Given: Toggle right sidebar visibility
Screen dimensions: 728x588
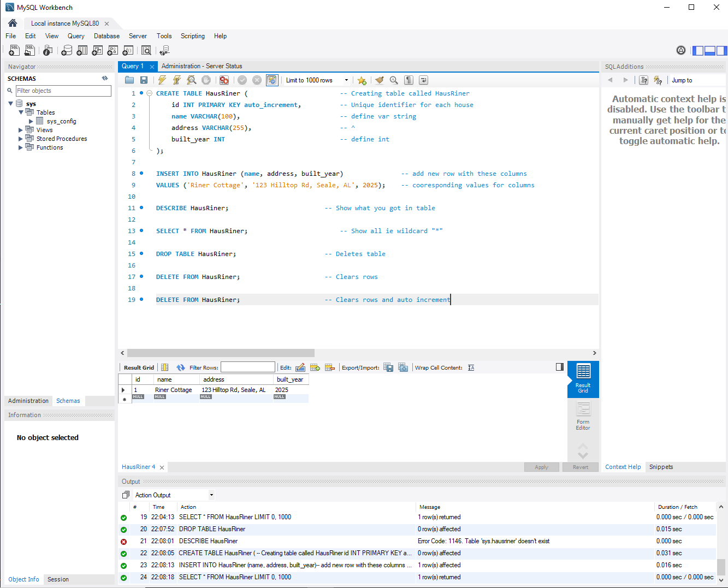Looking at the screenshot, I should pos(722,50).
